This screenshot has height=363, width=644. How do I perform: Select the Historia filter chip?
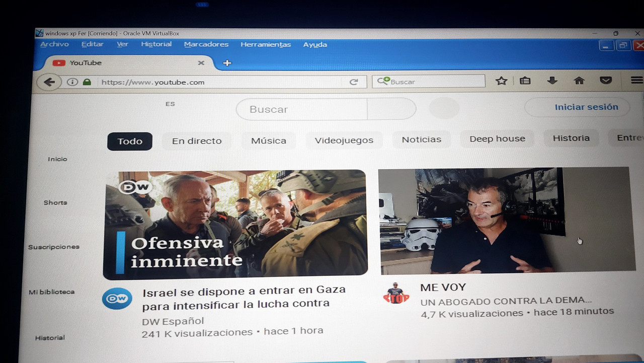[571, 138]
